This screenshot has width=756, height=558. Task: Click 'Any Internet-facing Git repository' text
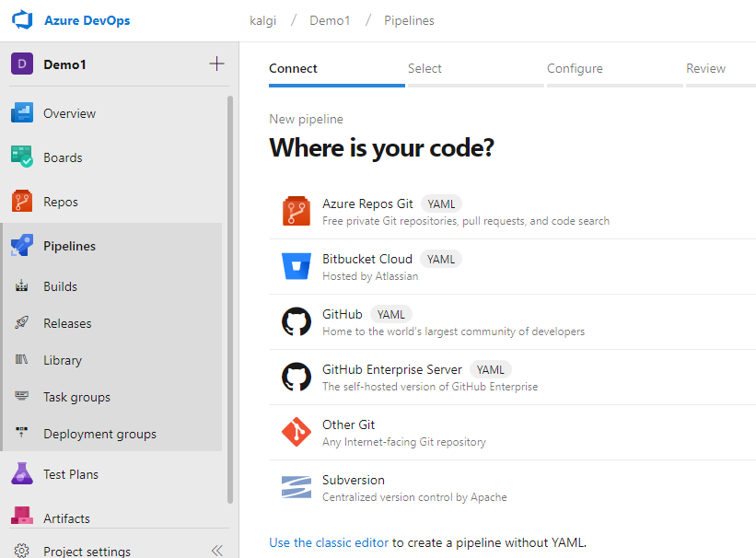click(404, 442)
